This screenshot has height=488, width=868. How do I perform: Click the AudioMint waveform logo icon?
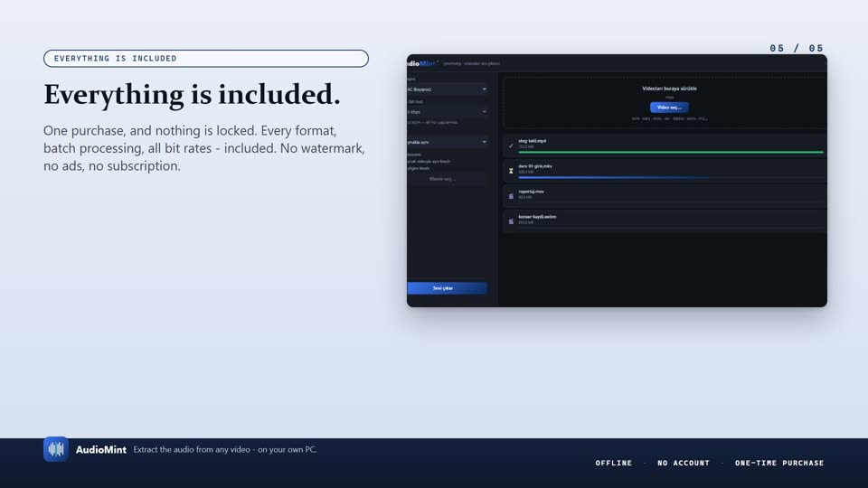pyautogui.click(x=56, y=449)
